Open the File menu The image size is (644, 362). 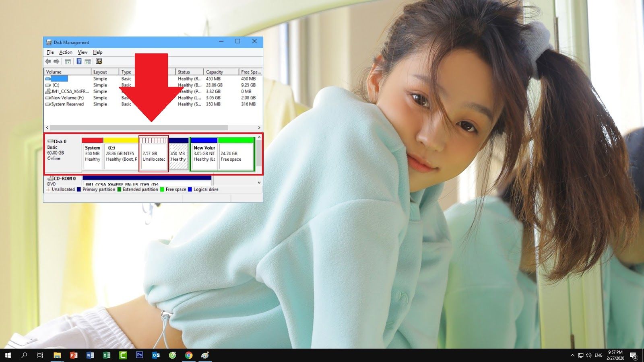(50, 52)
